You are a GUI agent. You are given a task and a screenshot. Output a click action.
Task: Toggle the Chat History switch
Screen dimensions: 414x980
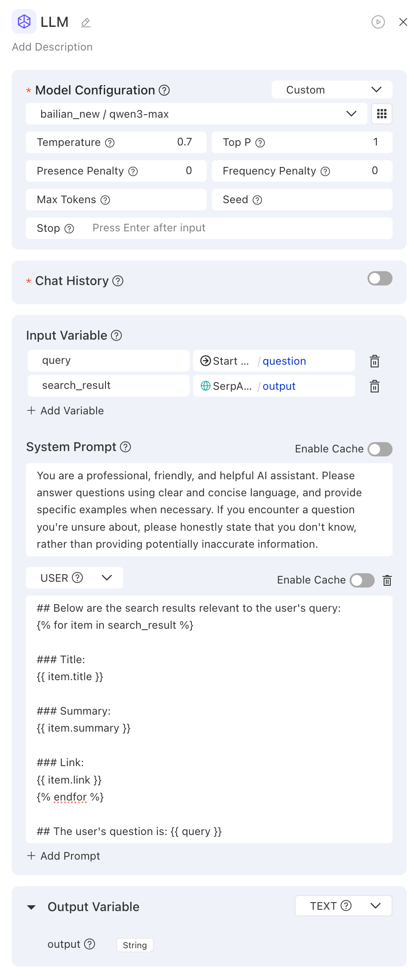pos(380,278)
